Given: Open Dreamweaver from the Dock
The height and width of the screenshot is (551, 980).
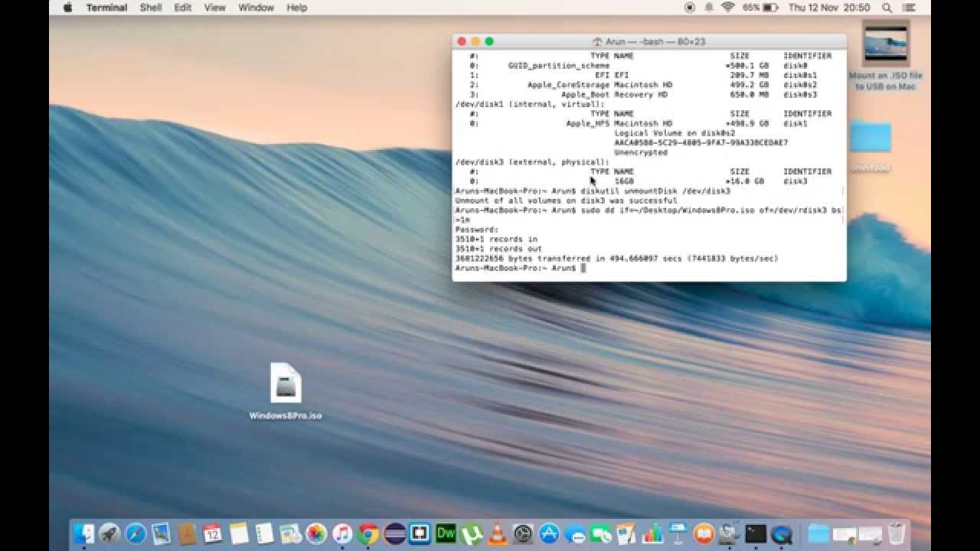Looking at the screenshot, I should tap(446, 533).
